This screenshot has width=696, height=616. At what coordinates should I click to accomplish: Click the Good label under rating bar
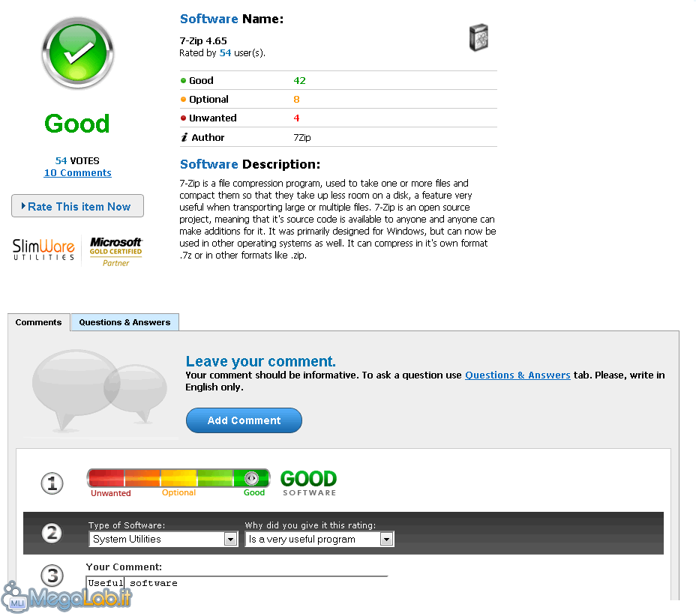click(x=254, y=492)
